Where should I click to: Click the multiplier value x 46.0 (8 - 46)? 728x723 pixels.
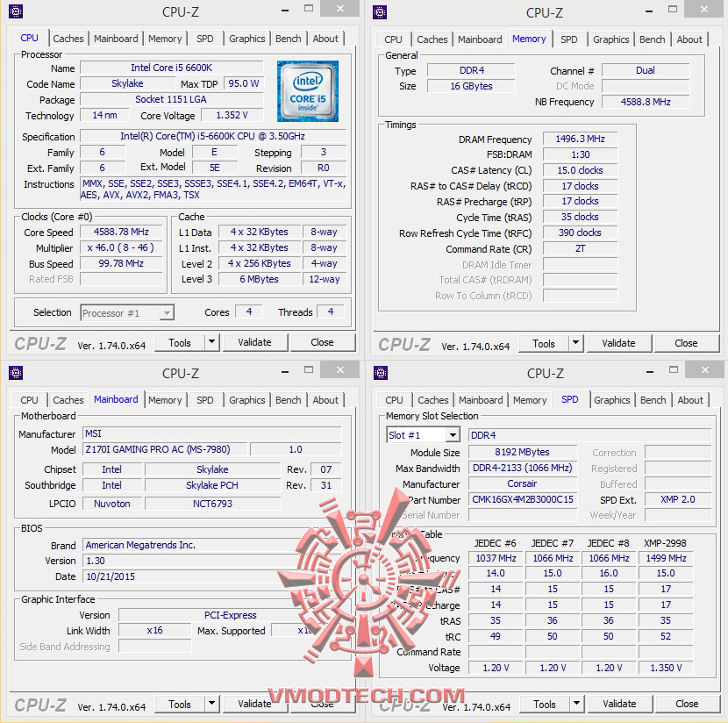(121, 247)
